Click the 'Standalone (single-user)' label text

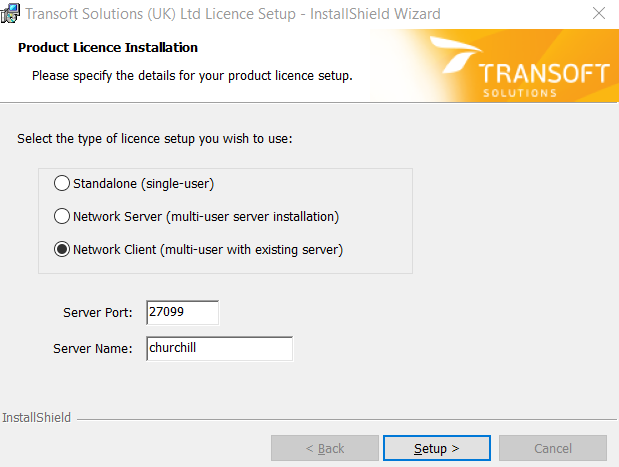click(x=143, y=184)
